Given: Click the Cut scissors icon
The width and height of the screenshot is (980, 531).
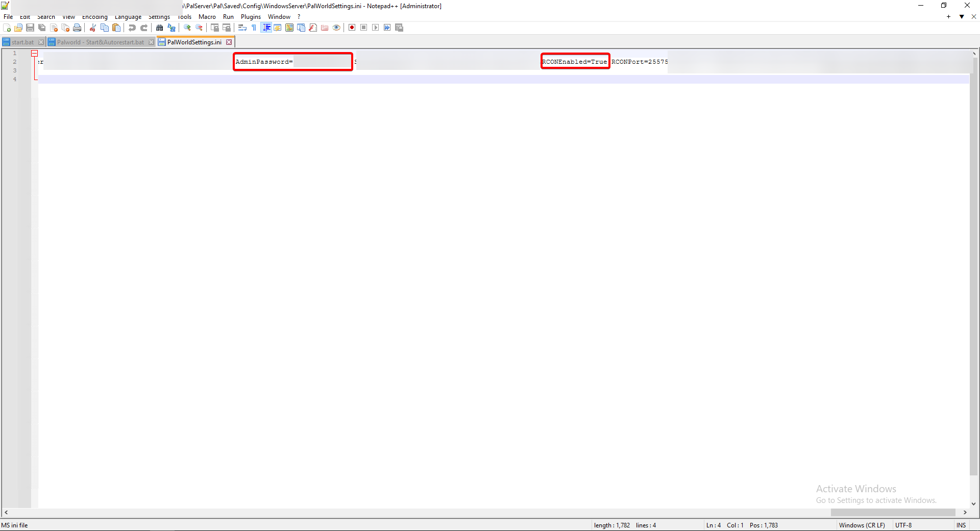Looking at the screenshot, I should [x=93, y=28].
